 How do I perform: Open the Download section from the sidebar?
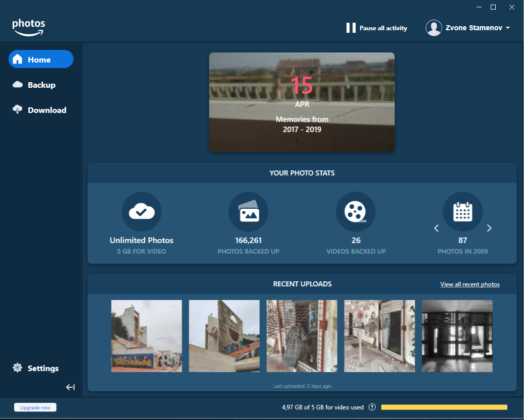(46, 110)
